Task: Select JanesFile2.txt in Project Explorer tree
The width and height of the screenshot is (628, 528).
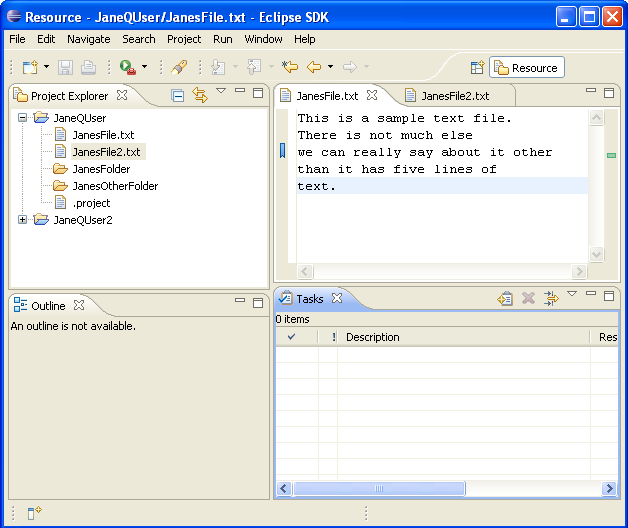Action: point(106,152)
